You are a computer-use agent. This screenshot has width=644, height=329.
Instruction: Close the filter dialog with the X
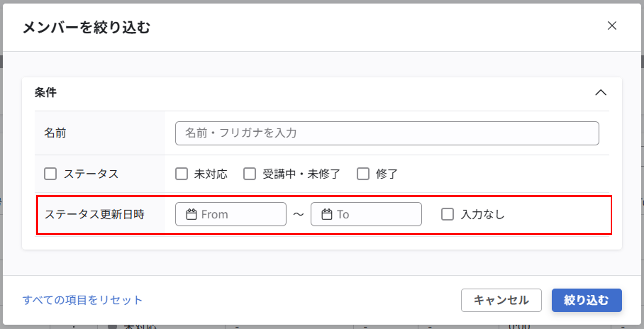612,26
